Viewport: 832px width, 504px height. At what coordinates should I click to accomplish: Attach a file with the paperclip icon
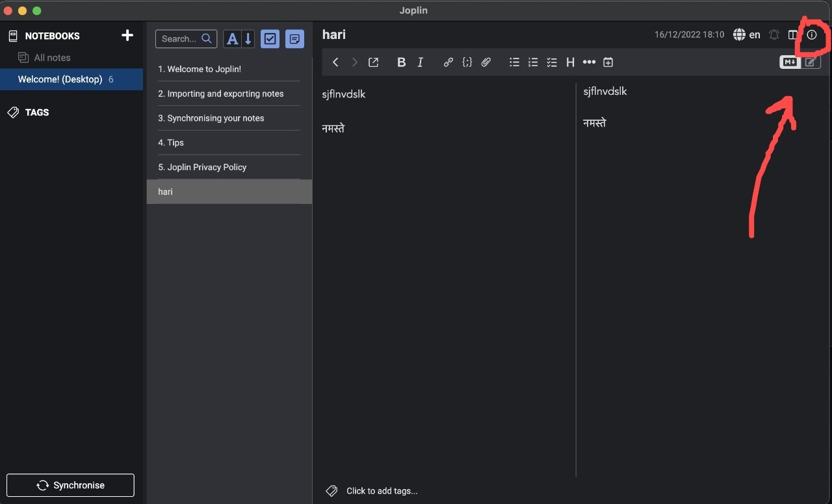coord(486,62)
